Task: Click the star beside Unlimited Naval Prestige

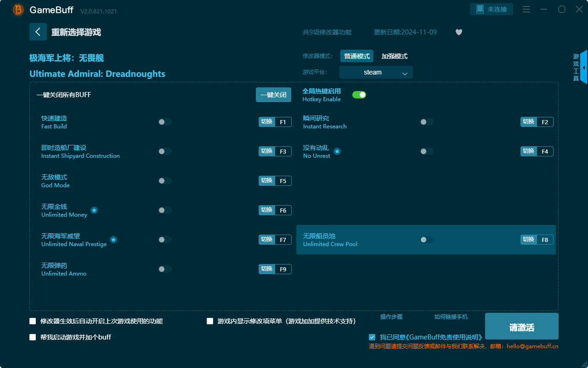Action: pos(113,239)
